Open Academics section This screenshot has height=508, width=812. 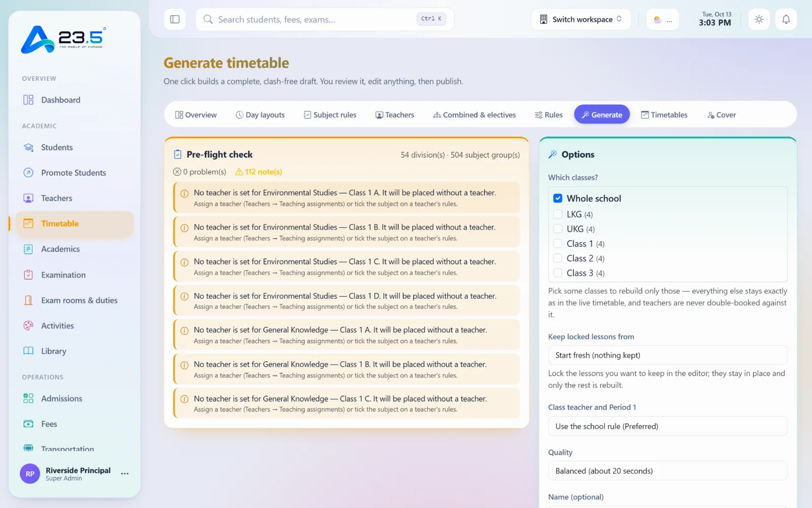tap(74, 249)
